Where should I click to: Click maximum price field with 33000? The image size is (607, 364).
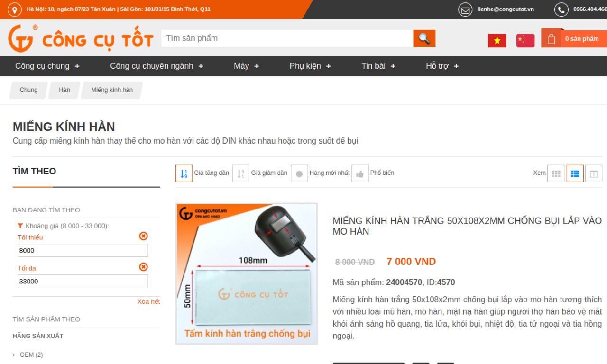[83, 281]
